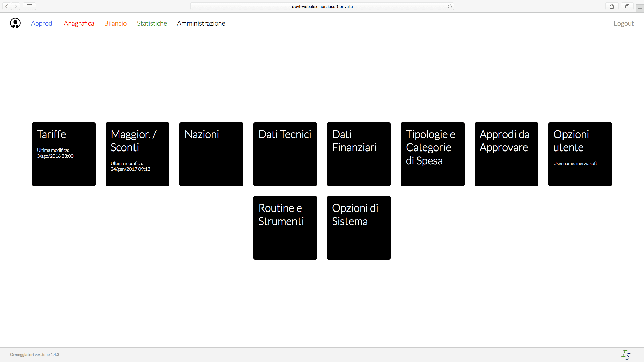Go to the Bilancio section
The image size is (644, 362).
click(x=115, y=23)
